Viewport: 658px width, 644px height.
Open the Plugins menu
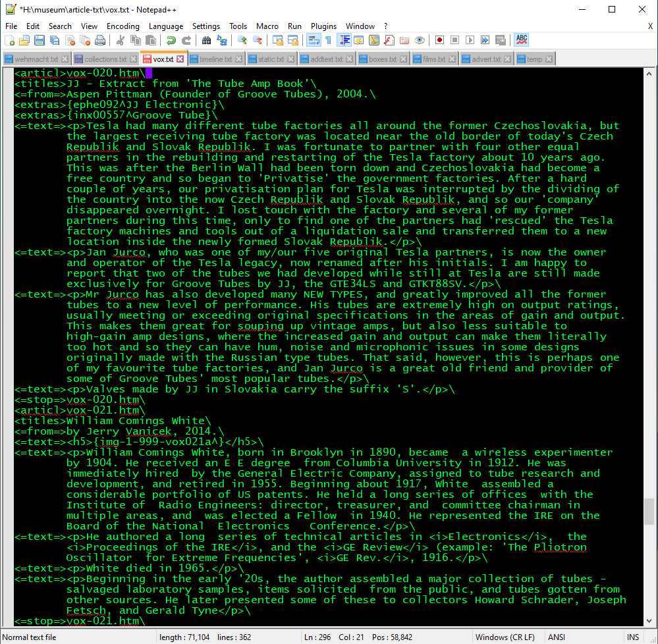[323, 26]
